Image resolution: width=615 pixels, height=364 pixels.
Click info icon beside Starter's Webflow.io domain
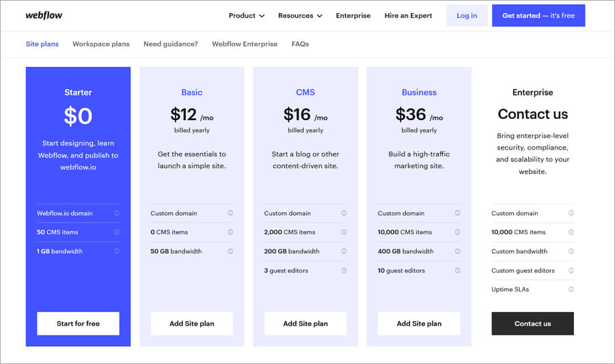pyautogui.click(x=117, y=213)
